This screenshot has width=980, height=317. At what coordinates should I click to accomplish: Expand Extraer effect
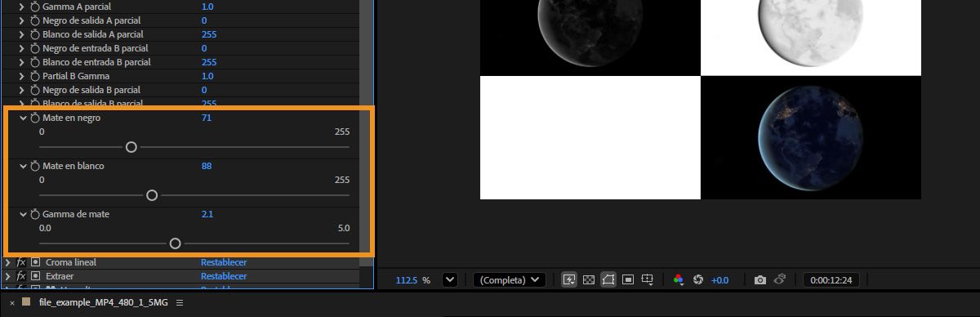[8, 277]
